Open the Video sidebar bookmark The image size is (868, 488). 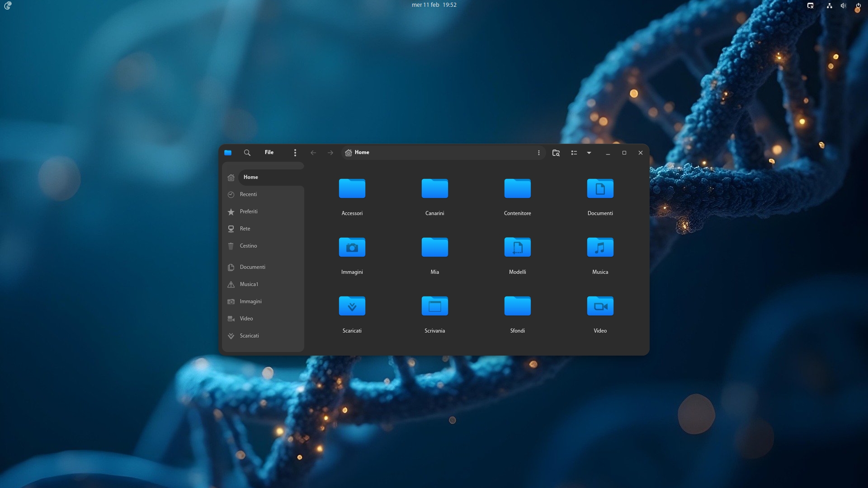click(246, 319)
